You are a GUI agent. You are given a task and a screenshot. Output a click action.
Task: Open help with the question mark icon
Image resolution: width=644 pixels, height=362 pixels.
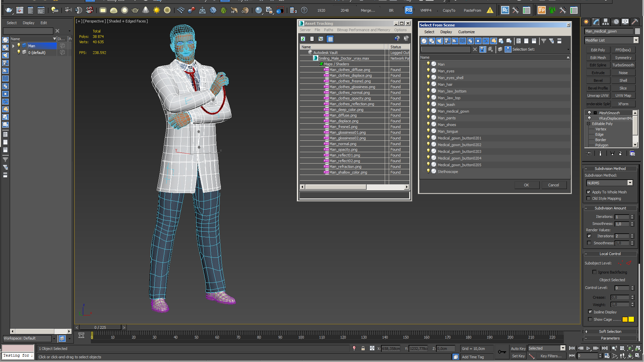304,10
